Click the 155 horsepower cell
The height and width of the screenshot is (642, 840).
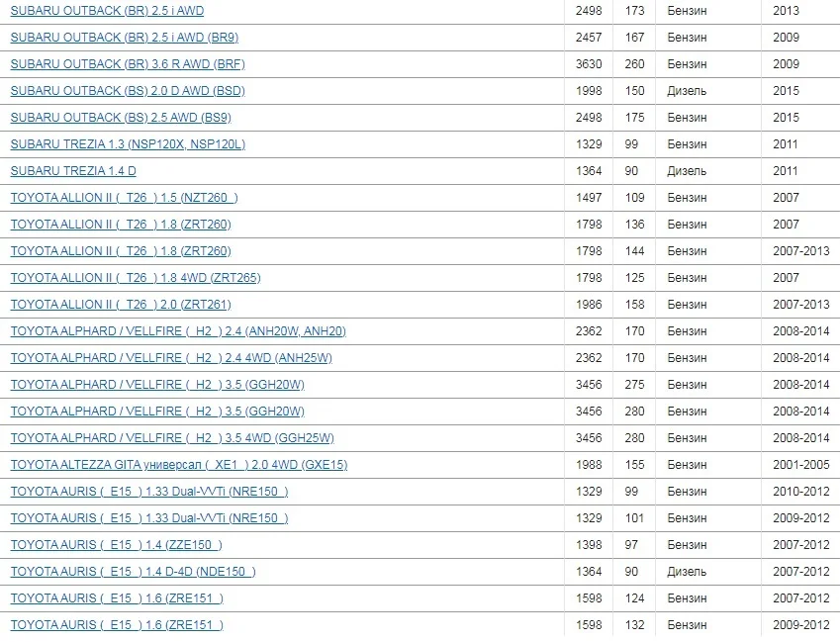634,466
